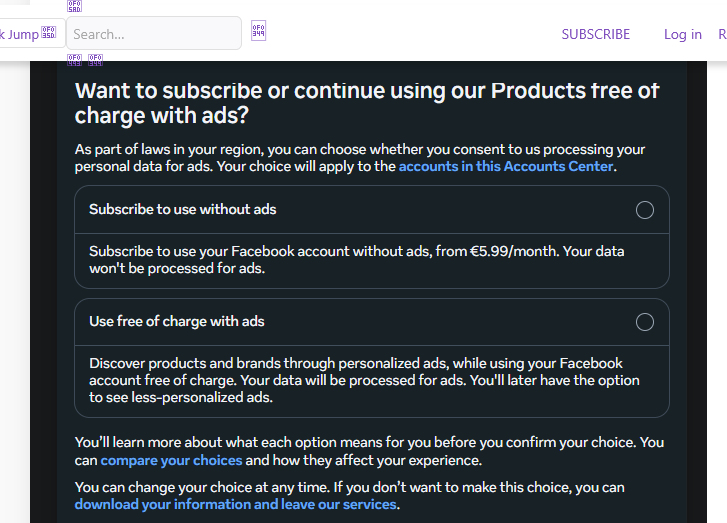The image size is (727, 523).
Task: Click the cut-off "R" link after Log in
Action: (x=722, y=34)
